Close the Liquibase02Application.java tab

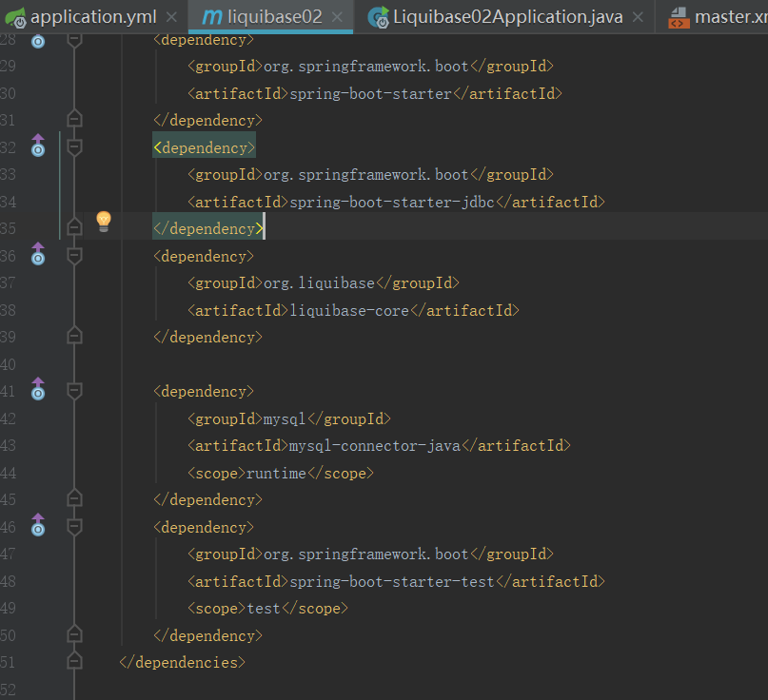638,17
